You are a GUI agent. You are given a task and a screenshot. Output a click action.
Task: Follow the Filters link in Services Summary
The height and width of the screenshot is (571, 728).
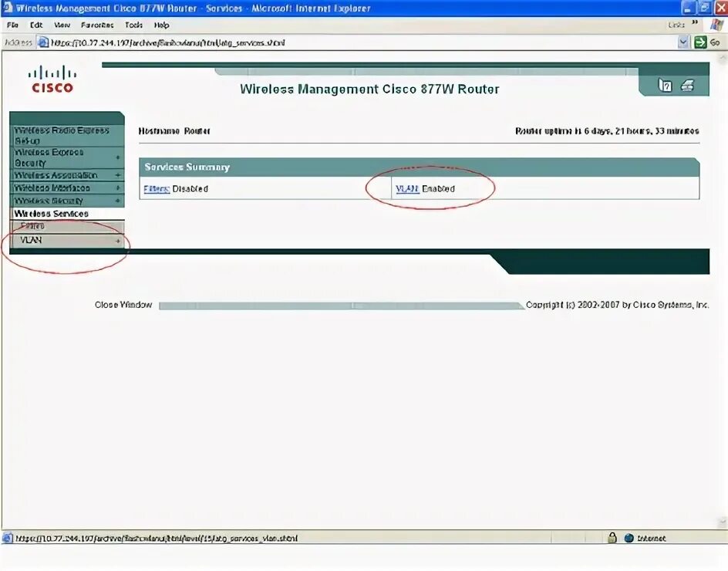point(157,188)
